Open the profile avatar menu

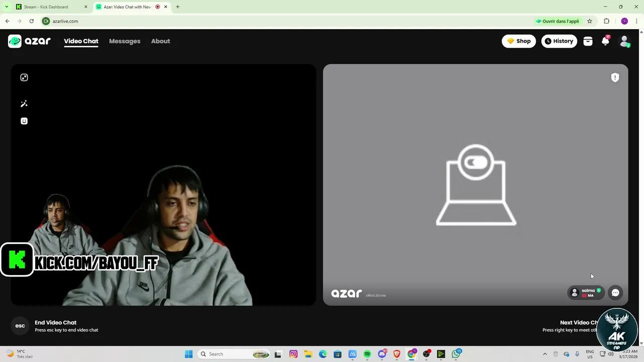624,41
